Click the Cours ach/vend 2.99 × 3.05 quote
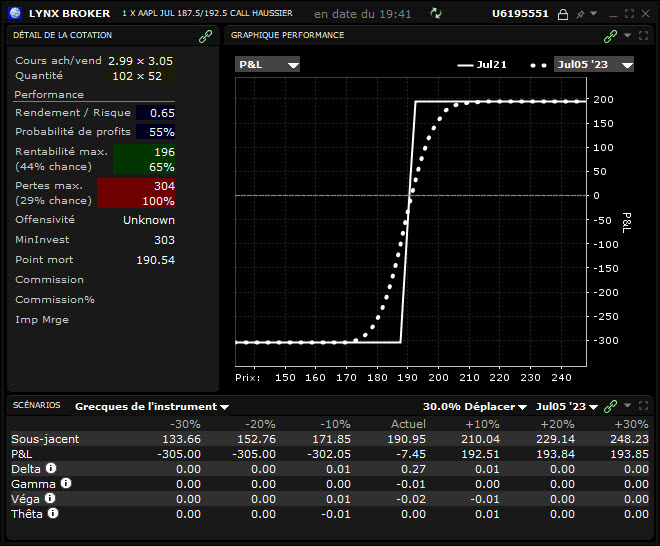Screen dimensions: 660x546 pos(140,61)
